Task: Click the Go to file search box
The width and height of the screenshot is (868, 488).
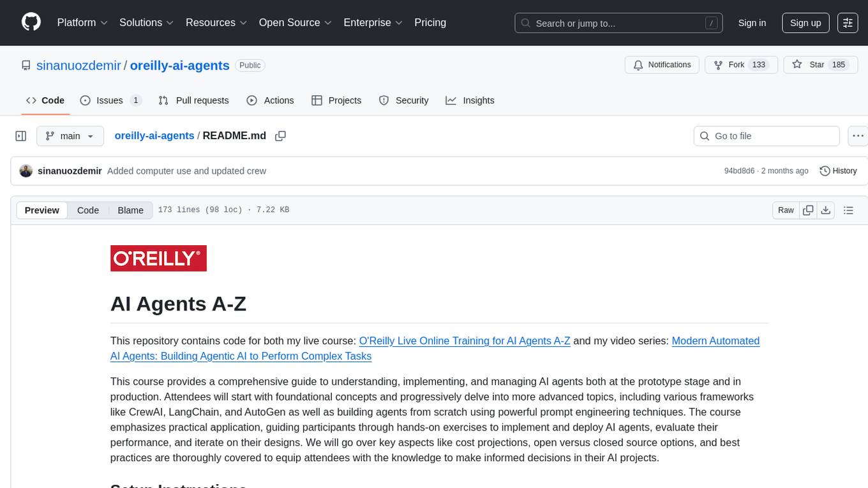Action: click(x=767, y=136)
